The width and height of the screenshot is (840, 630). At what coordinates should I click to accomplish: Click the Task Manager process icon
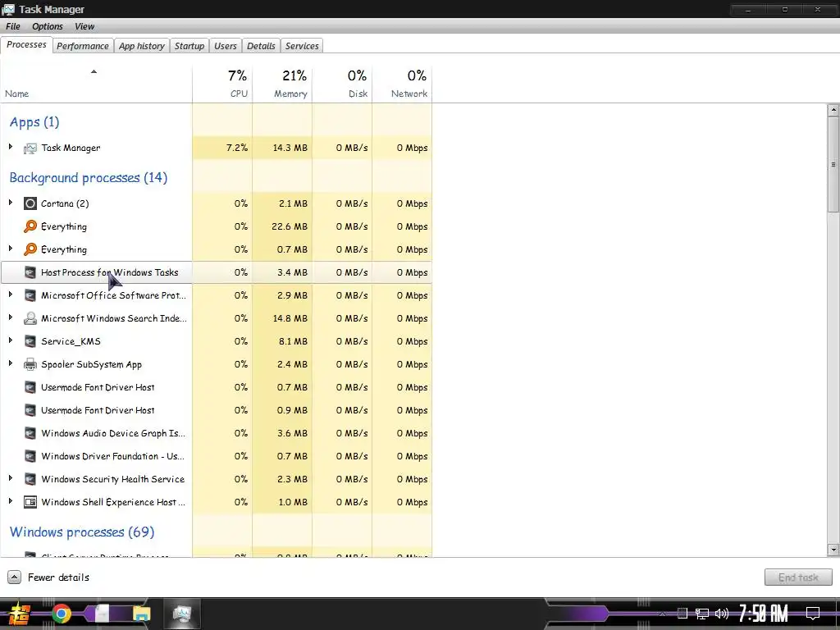coord(30,148)
